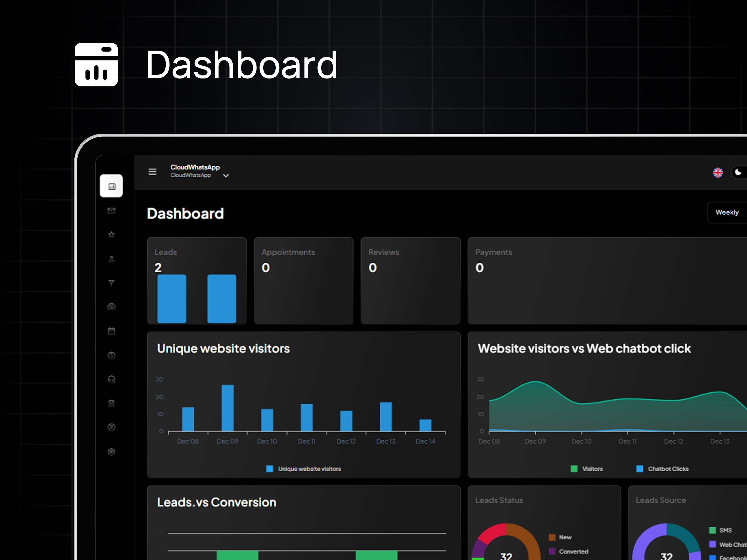Toggle the New legend in Leads Status
Image resolution: width=747 pixels, height=560 pixels.
pyautogui.click(x=560, y=537)
